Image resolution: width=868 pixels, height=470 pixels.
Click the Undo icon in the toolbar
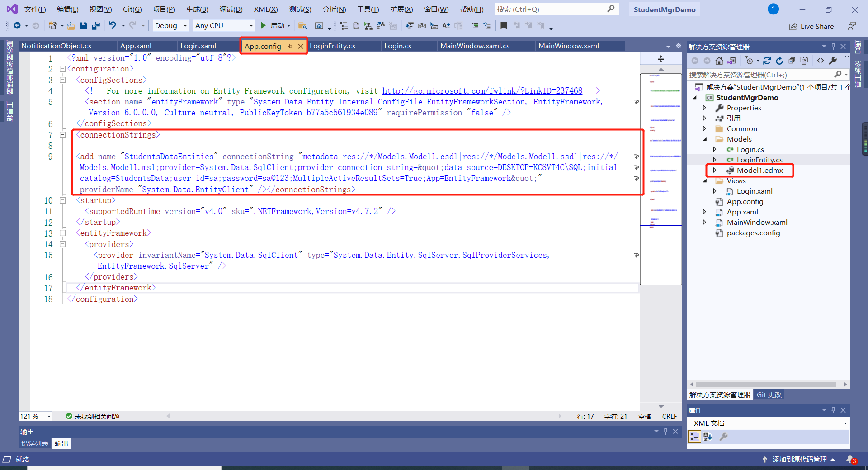click(x=113, y=25)
